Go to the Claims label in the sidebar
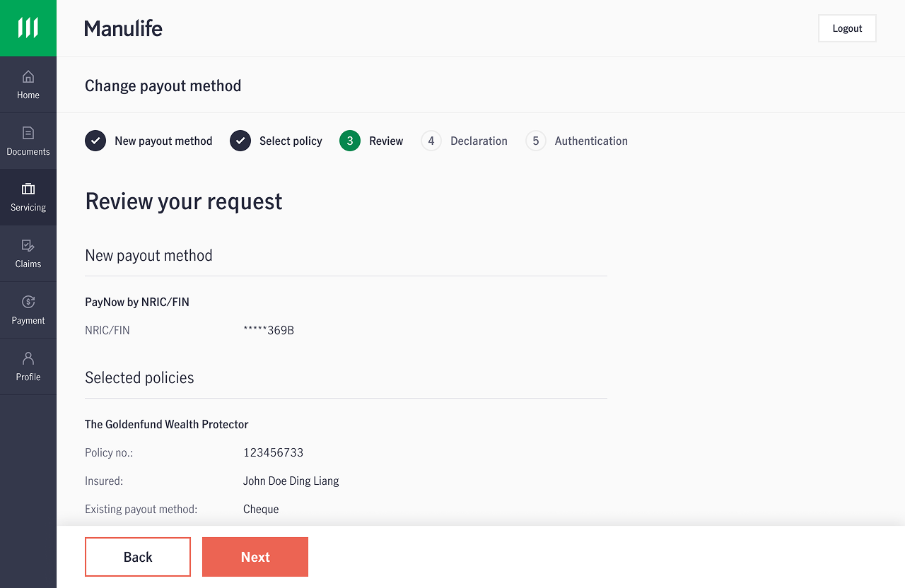The height and width of the screenshot is (588, 905). coord(28,264)
